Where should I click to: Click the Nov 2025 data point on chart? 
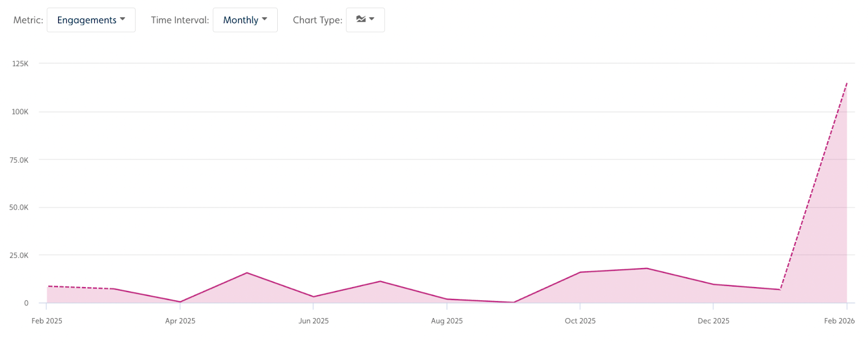pos(647,268)
